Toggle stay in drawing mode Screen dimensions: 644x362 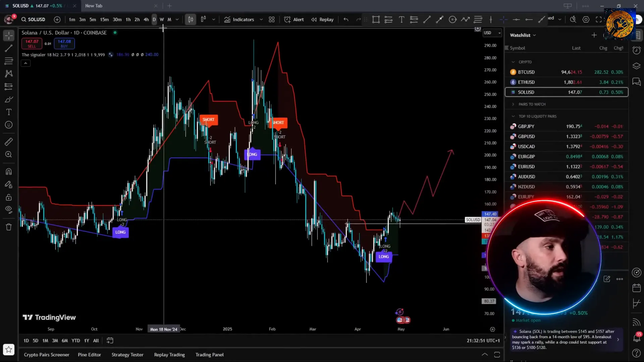(9, 184)
